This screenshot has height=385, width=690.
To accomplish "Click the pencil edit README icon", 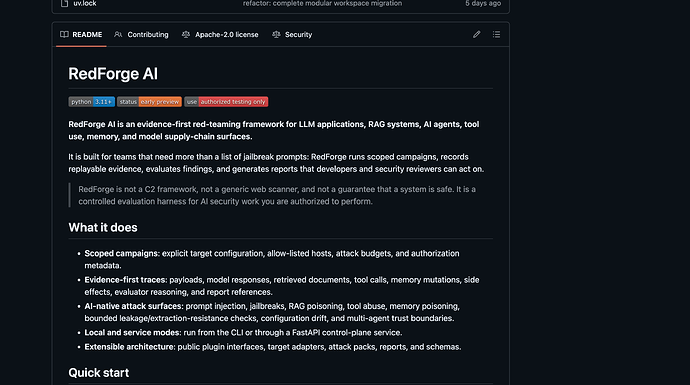I will tap(477, 34).
